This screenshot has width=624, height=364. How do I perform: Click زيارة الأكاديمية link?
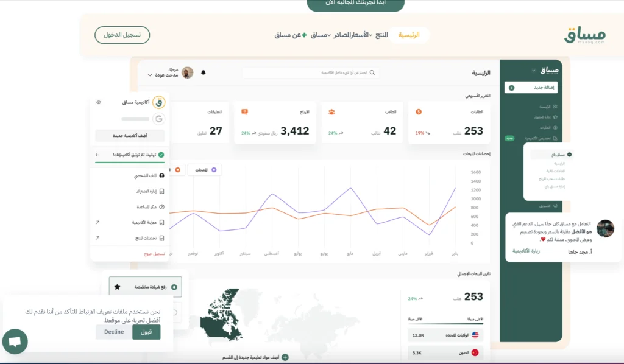click(526, 251)
